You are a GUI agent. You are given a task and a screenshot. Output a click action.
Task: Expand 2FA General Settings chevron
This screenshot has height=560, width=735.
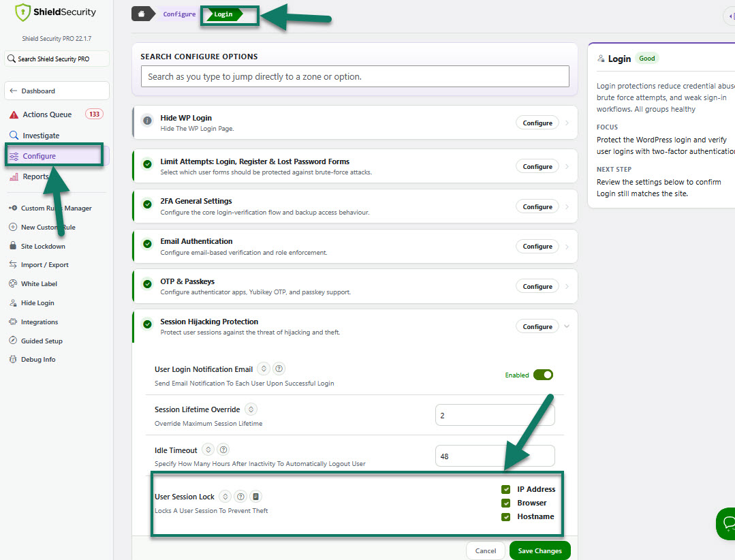click(x=567, y=206)
